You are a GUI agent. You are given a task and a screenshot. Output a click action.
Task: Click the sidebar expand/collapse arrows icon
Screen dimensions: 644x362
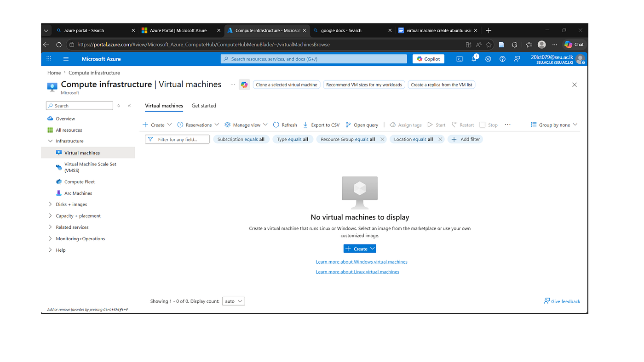(x=119, y=106)
